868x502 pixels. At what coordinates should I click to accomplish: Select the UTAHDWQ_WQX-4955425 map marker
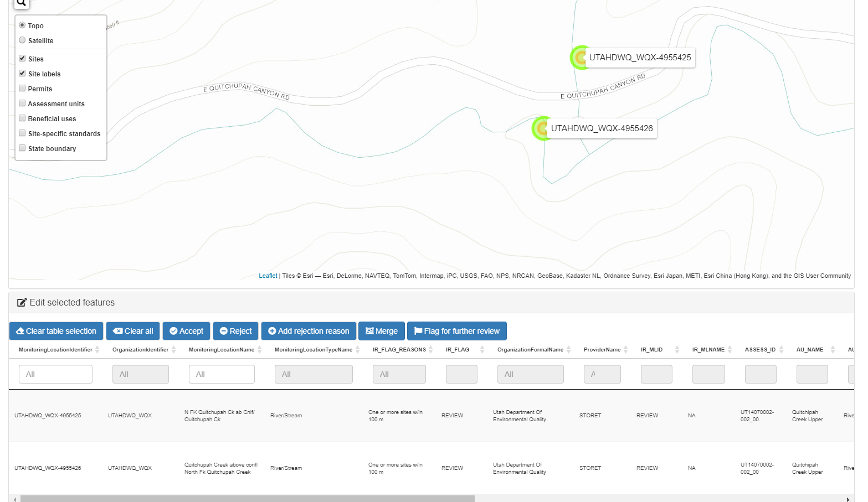[579, 57]
